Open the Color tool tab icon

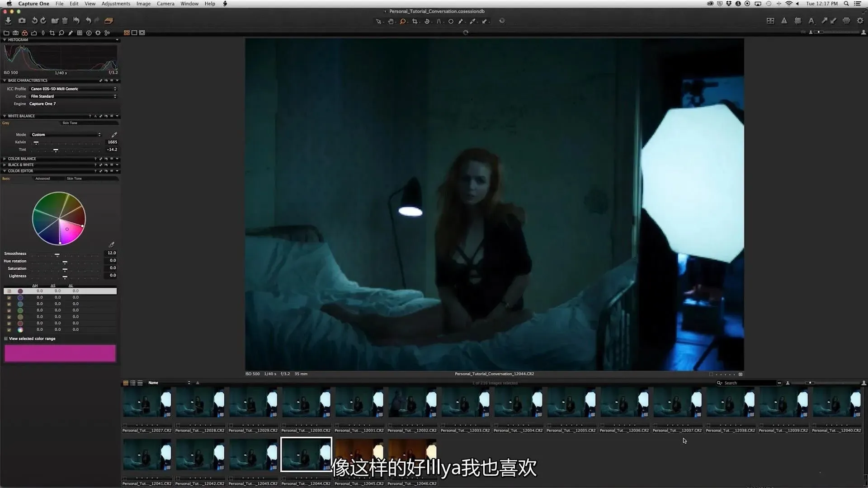point(25,33)
